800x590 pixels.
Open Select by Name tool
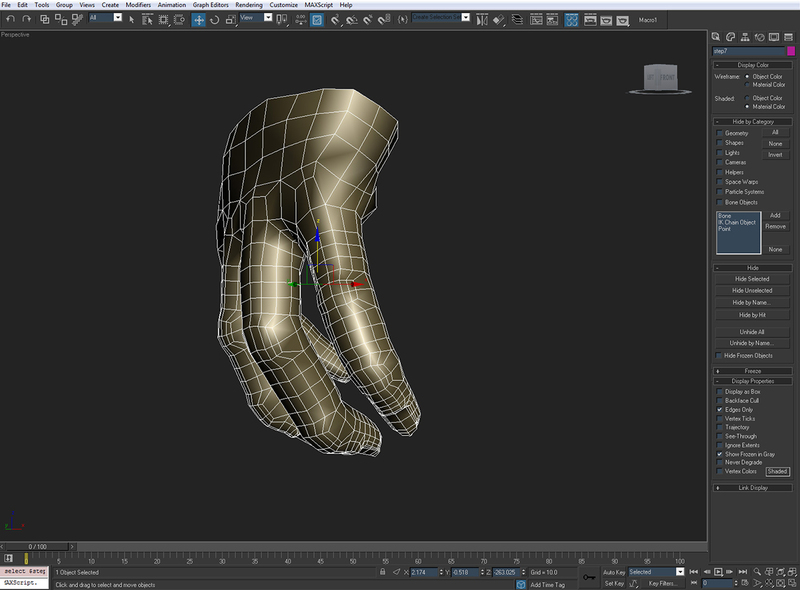(147, 19)
